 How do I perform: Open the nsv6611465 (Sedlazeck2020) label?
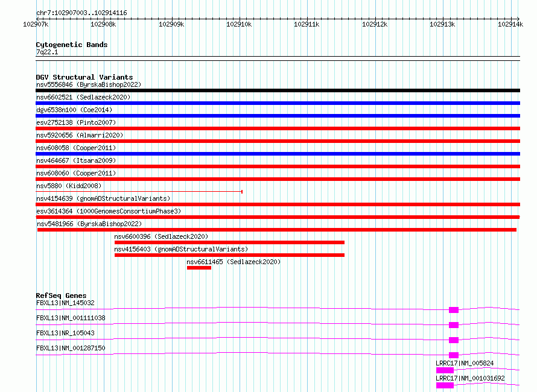(x=234, y=262)
